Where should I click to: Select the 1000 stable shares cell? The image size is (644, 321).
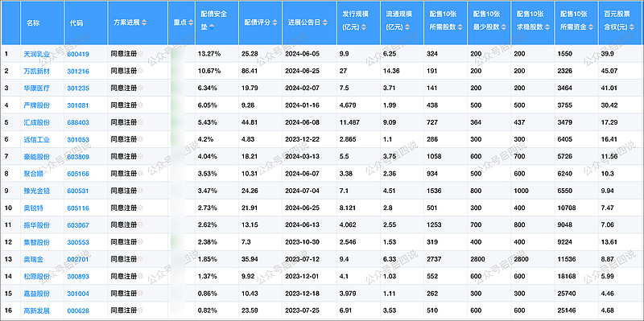point(533,191)
